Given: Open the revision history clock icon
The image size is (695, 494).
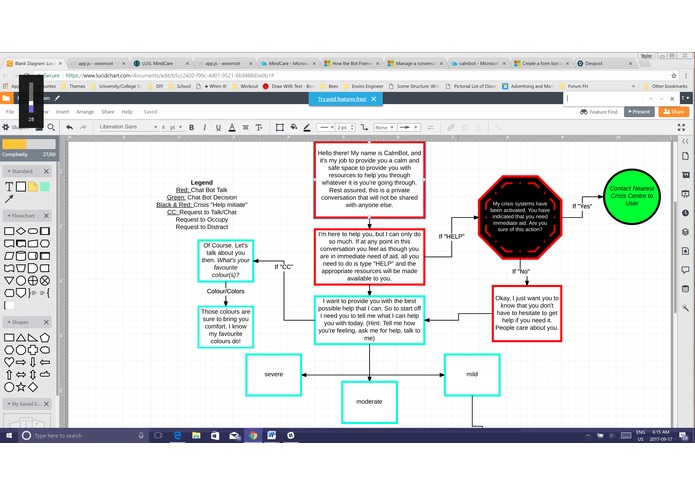Looking at the screenshot, I should (685, 213).
